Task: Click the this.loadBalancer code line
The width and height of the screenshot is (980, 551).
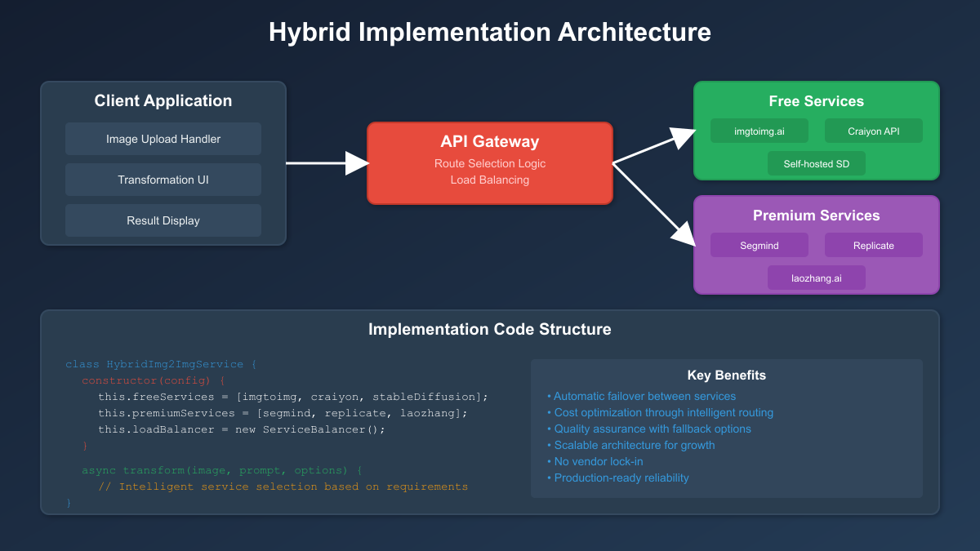Action: pyautogui.click(x=242, y=429)
